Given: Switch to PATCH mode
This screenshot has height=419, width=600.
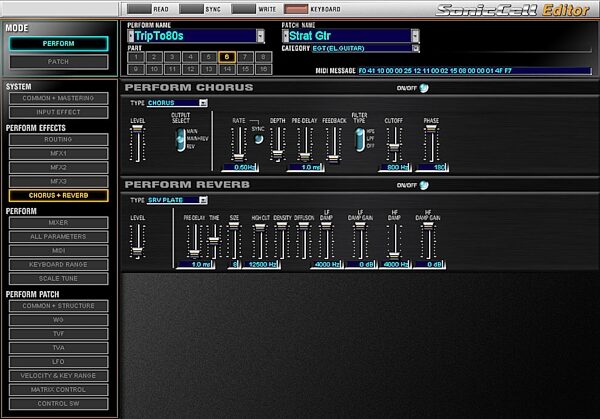Looking at the screenshot, I should pyautogui.click(x=59, y=62).
